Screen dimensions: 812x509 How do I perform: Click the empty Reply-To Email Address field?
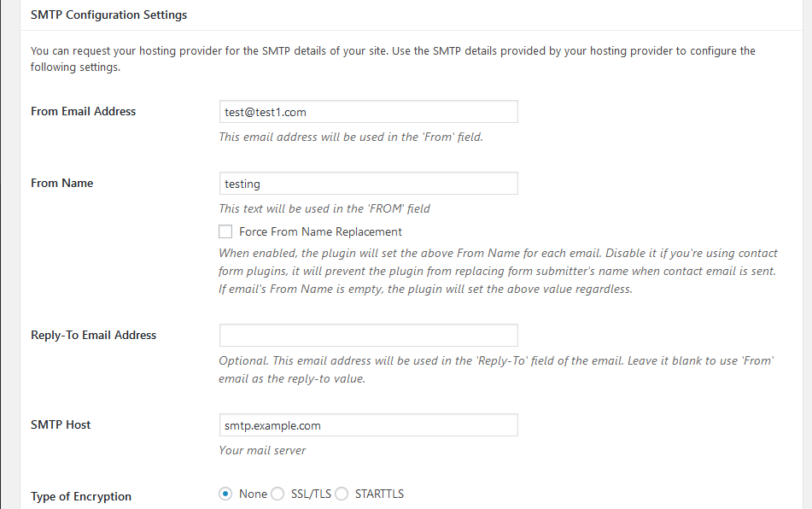(368, 335)
